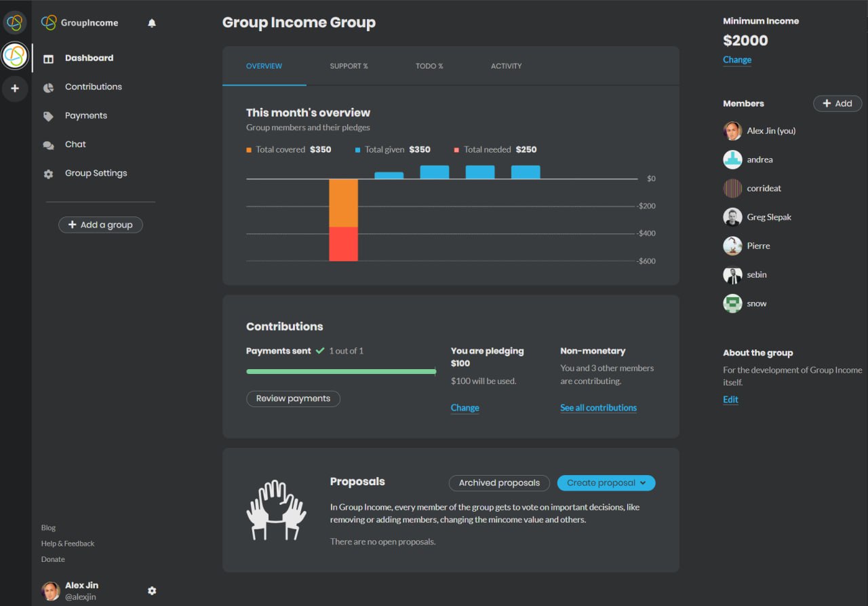Viewport: 868px width, 606px height.
Task: Select the top group avatar in group switcher
Action: [x=14, y=23]
